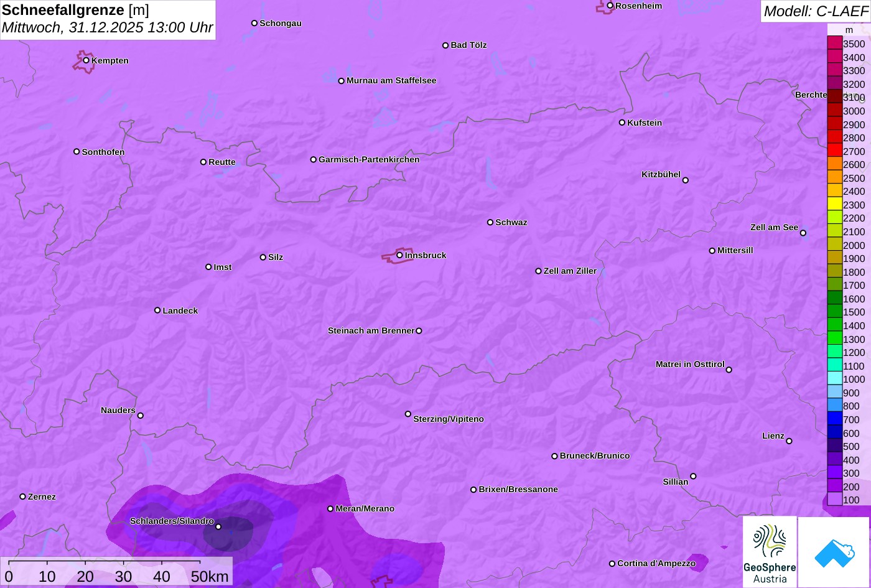Screen dimensions: 871x588
Task: Click the Matrei in Osttirol marker
Action: 729,370
